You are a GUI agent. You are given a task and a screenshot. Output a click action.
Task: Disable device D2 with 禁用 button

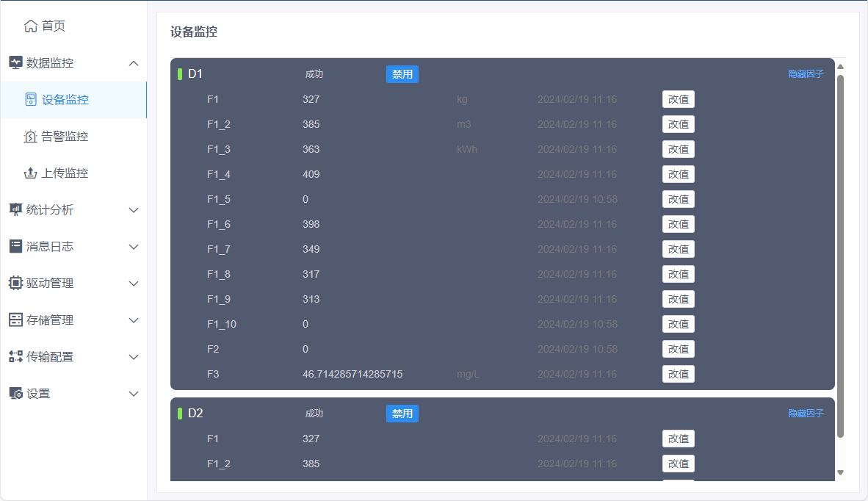click(402, 414)
